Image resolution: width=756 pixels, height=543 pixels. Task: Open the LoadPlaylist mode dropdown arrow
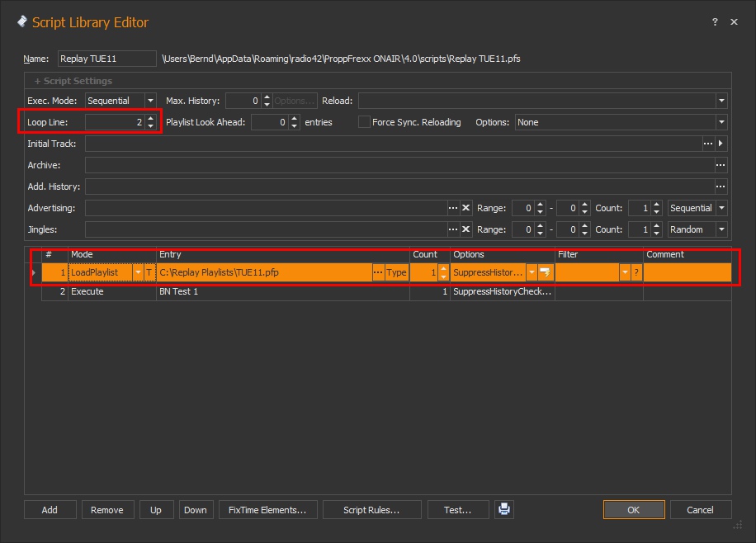[x=138, y=272]
